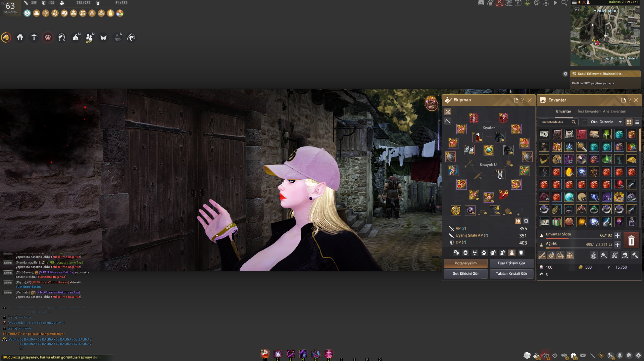Viewport: 644px width, 361px height.
Task: Click skill slot 1 on hotbar
Action: [x=265, y=354]
